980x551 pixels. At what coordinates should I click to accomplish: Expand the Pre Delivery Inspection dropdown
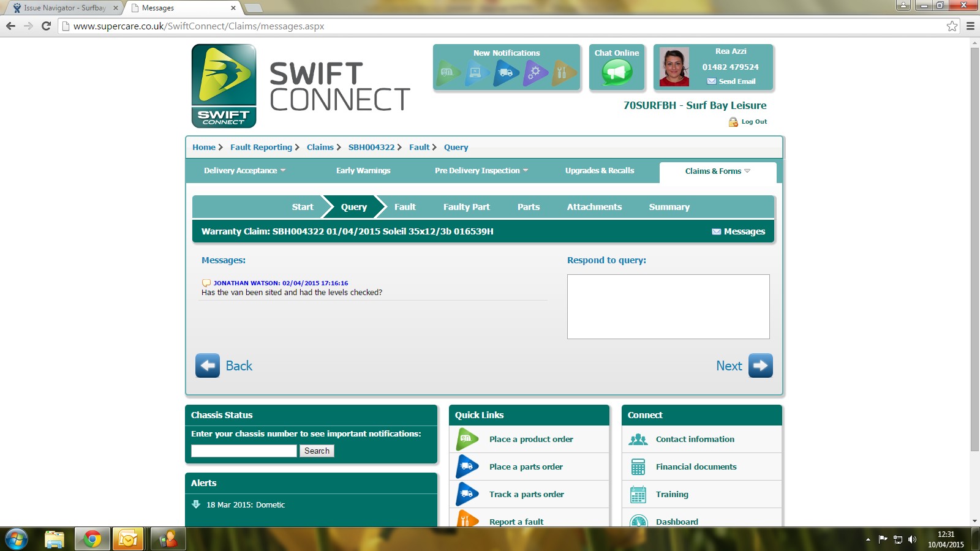481,171
